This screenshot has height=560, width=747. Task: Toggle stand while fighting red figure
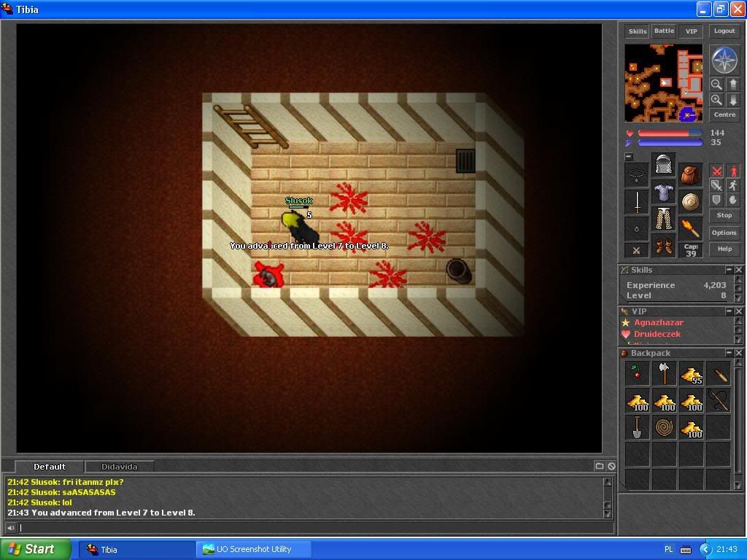(733, 171)
